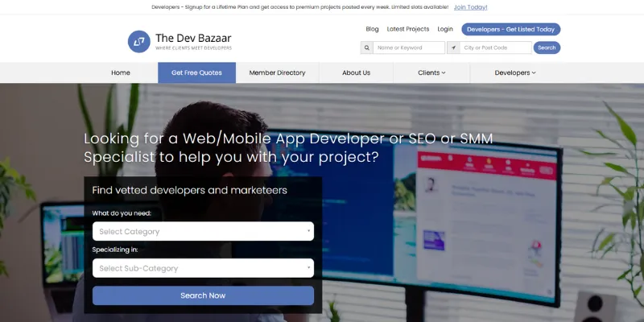Click the 'Find vetted developers and marketeers' heading
The width and height of the screenshot is (644, 322).
pos(189,191)
